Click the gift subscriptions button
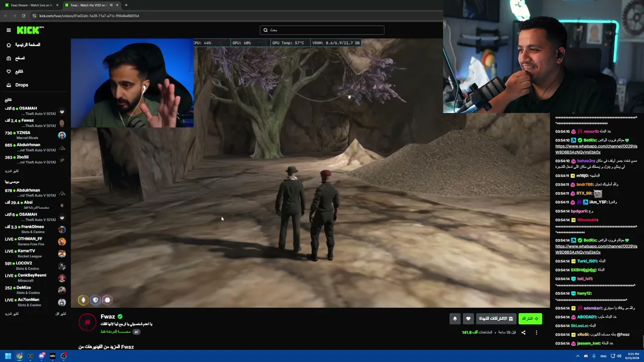This screenshot has width=644, height=362. tap(496, 318)
